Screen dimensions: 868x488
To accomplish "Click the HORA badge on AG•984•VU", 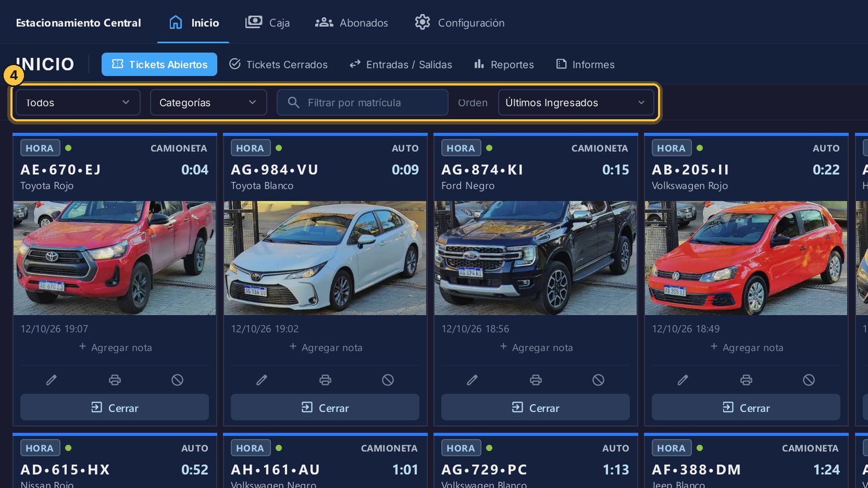I will click(x=250, y=148).
